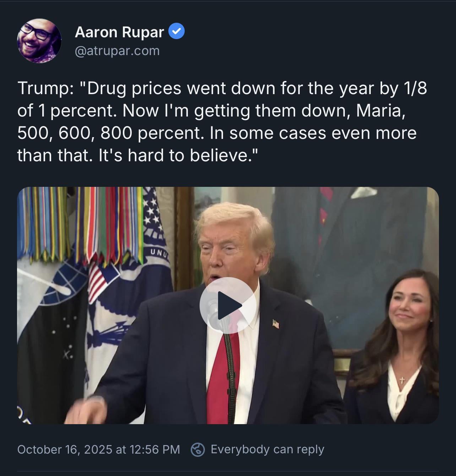The height and width of the screenshot is (476, 456).
Task: Open Aaron Rupar's profile avatar
Action: (39, 41)
